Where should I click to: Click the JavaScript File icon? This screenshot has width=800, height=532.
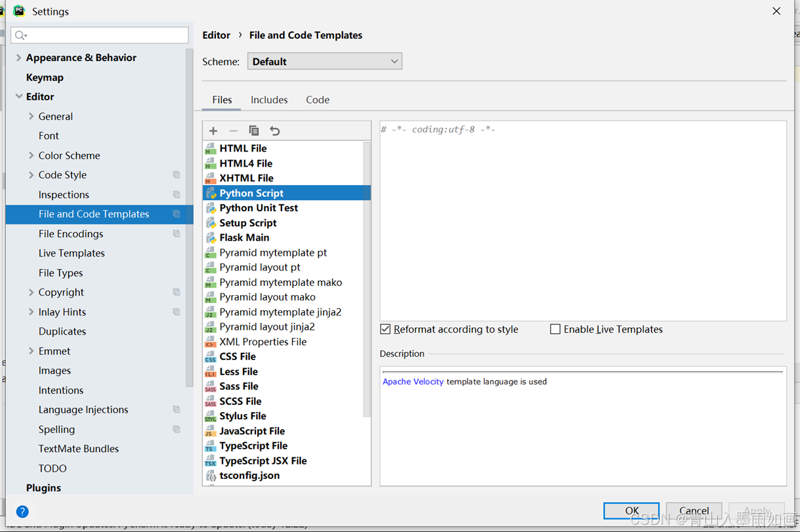211,431
